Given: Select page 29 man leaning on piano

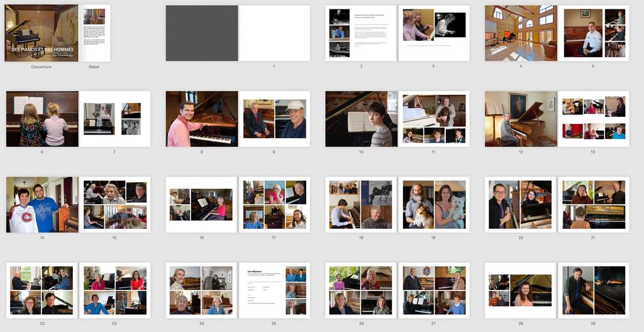Looking at the screenshot, I should click(593, 290).
